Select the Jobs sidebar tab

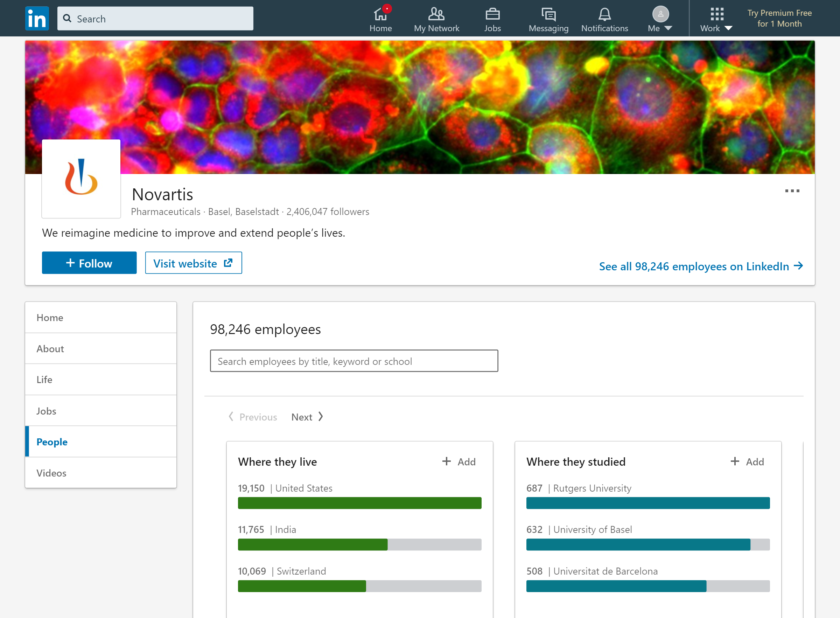(x=100, y=411)
